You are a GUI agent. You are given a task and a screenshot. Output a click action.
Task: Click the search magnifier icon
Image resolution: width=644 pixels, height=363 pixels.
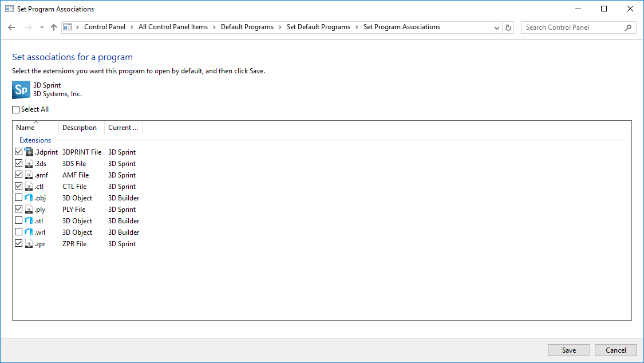tap(628, 27)
